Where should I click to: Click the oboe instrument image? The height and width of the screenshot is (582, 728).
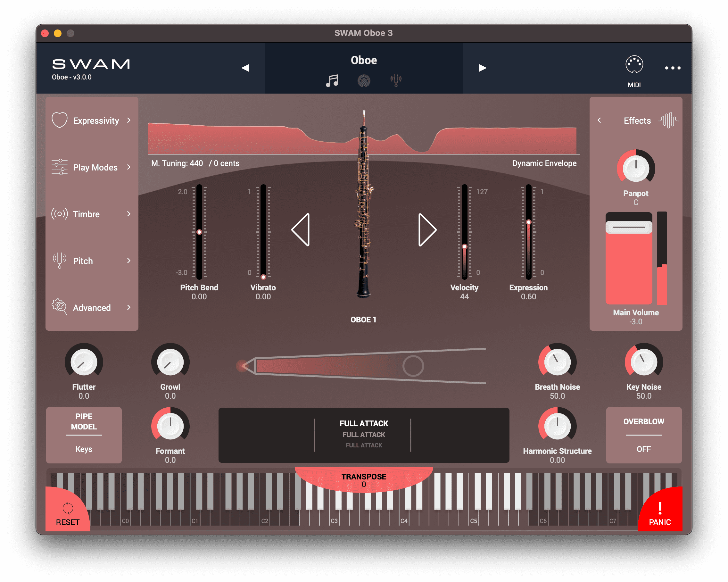364,204
